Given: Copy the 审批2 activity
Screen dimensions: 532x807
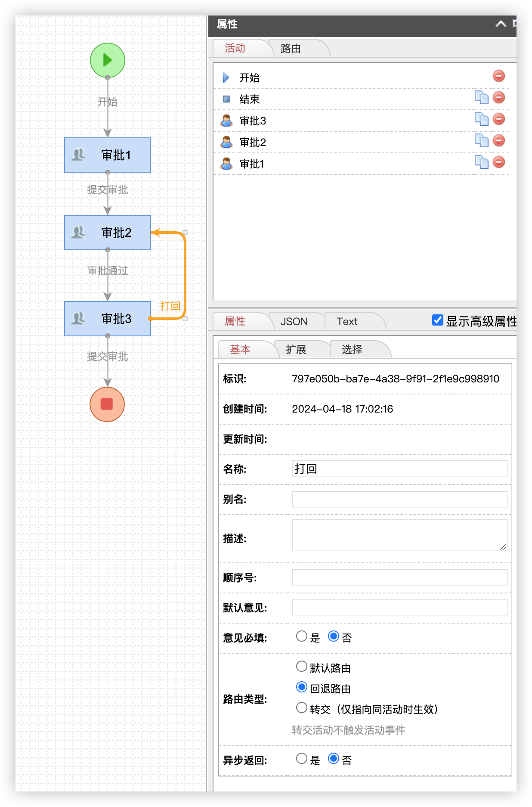Looking at the screenshot, I should click(481, 141).
